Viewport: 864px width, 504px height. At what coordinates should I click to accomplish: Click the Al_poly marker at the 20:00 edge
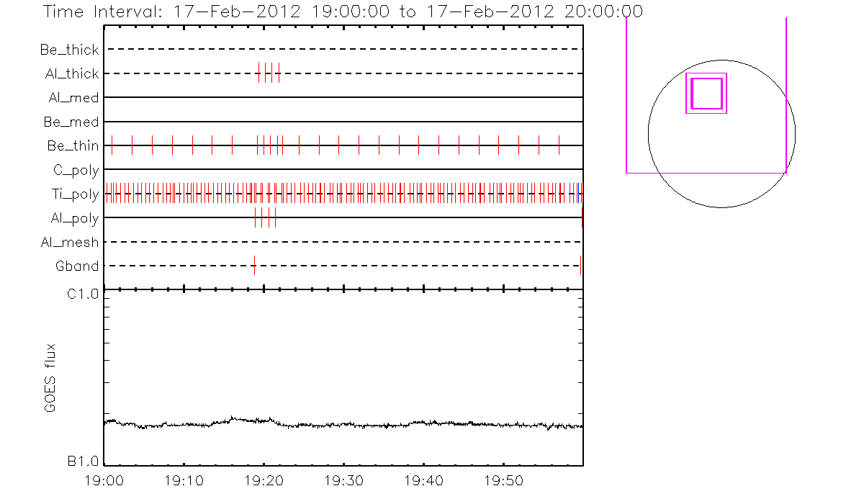(582, 217)
